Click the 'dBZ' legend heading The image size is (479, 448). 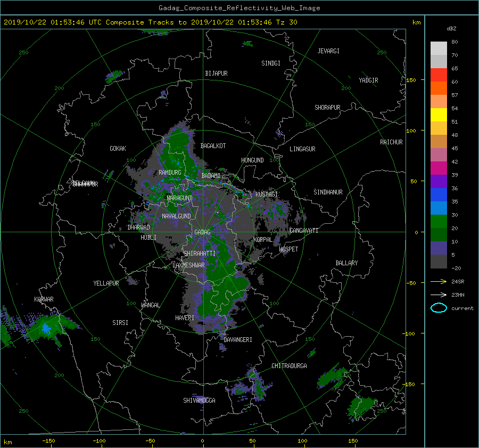point(451,28)
